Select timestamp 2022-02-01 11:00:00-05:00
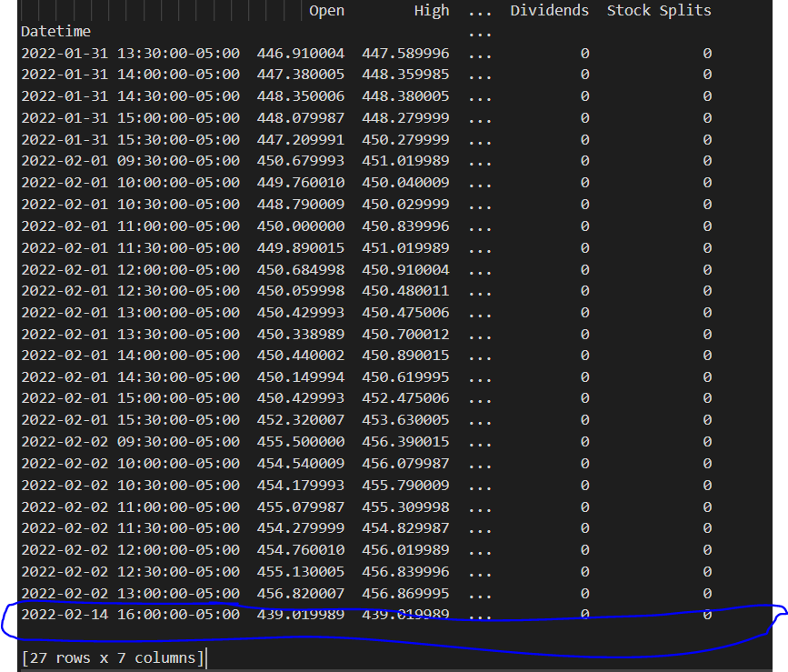The width and height of the screenshot is (788, 672). (x=131, y=226)
